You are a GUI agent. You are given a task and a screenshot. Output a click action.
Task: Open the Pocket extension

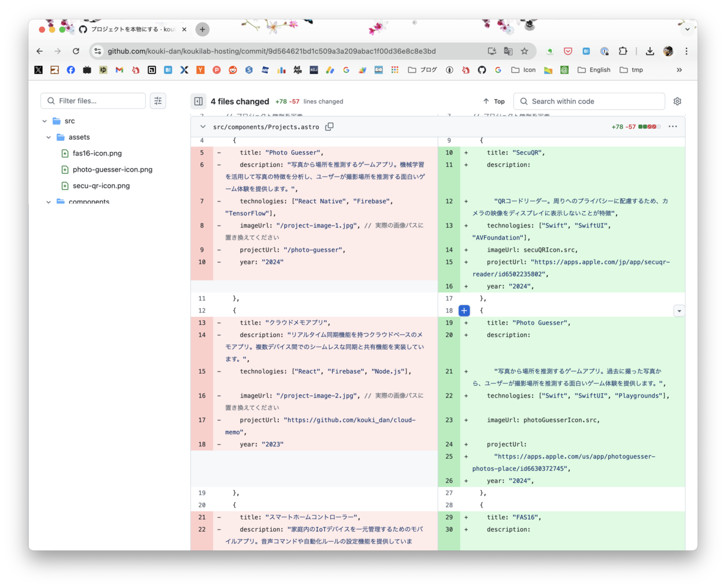(x=568, y=51)
